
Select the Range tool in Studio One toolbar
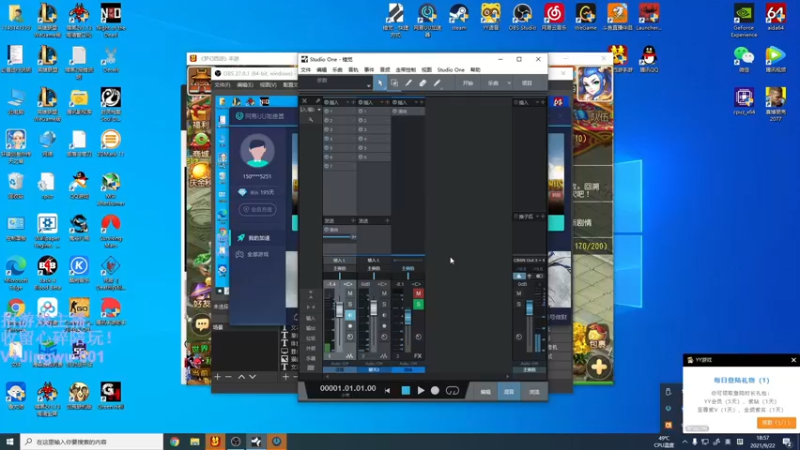click(x=394, y=83)
